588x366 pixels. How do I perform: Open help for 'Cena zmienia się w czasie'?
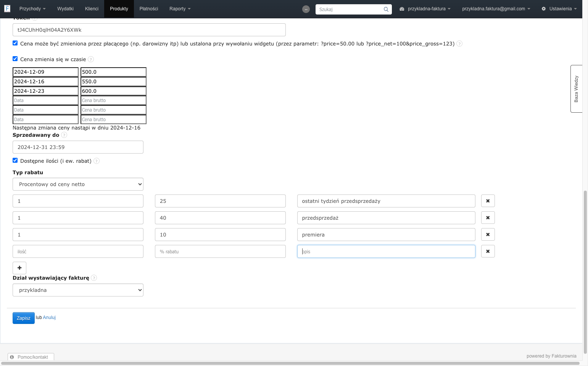point(91,59)
